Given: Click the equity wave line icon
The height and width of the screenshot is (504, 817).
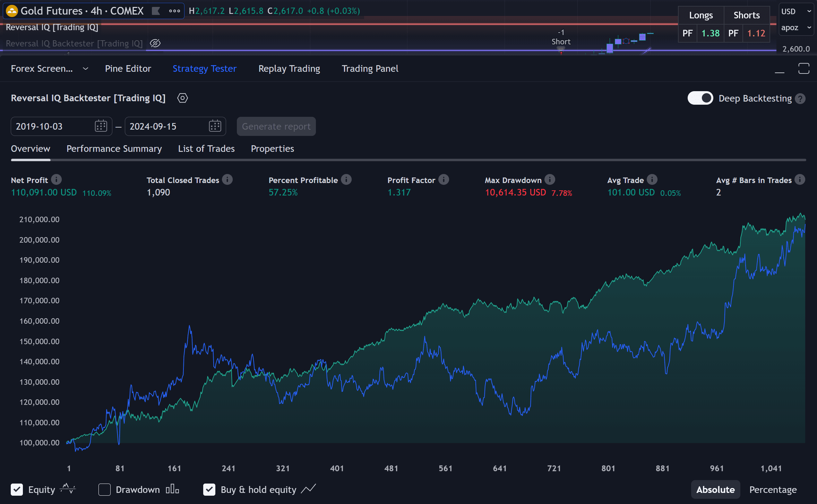Looking at the screenshot, I should point(67,489).
